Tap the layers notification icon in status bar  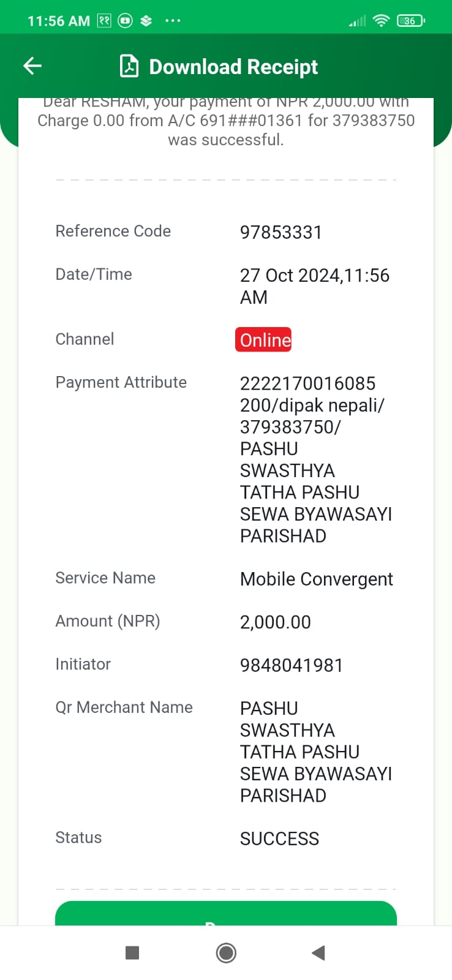(146, 21)
